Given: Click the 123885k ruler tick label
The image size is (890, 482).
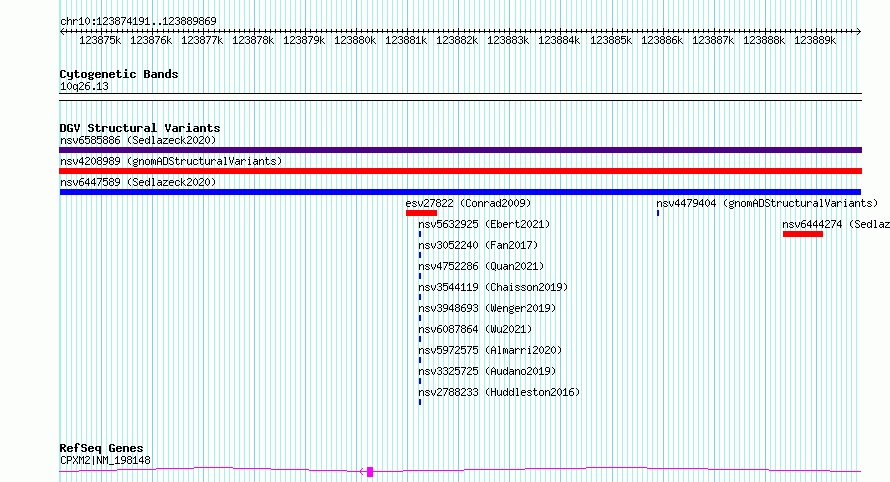Looking at the screenshot, I should point(611,40).
